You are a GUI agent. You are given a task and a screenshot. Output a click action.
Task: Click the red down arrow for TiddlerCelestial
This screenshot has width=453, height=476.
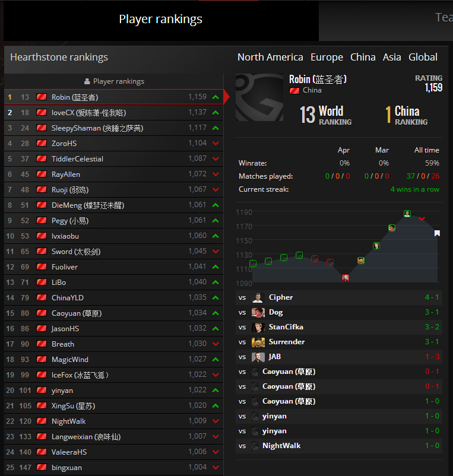216,159
